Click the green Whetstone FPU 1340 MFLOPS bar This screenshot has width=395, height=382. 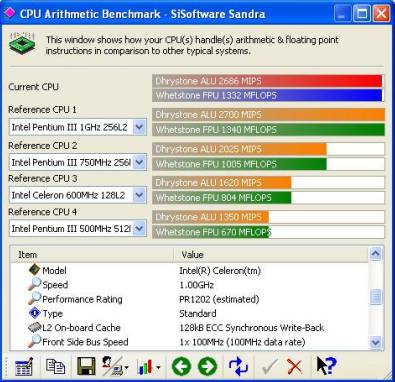click(x=268, y=129)
